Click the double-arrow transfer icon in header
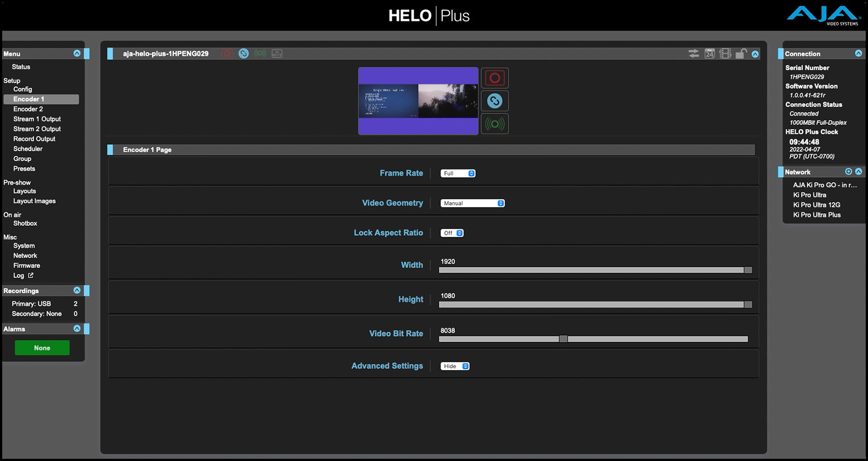The height and width of the screenshot is (461, 868). tap(694, 54)
